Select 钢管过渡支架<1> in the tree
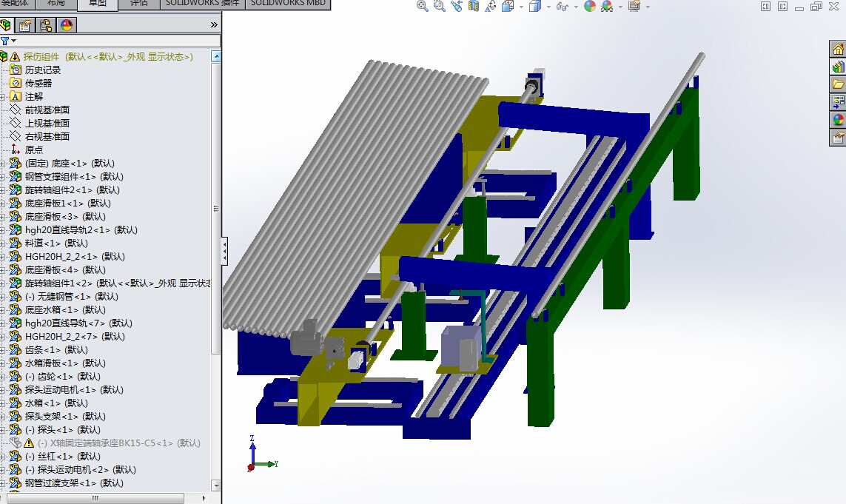 pos(74,483)
